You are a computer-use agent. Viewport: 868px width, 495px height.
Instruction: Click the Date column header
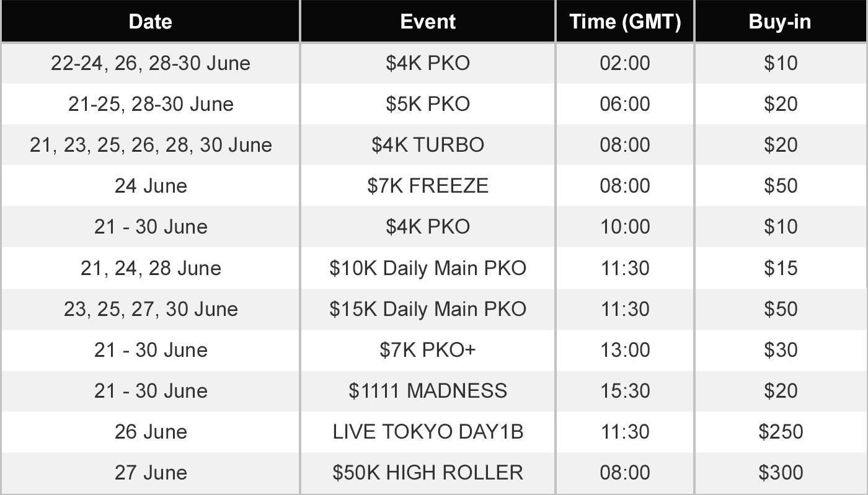coord(150,22)
